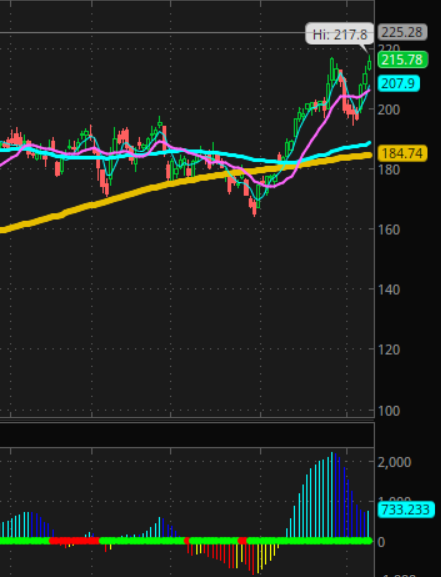
Task: Click the 200 price axis label
Action: 389,110
